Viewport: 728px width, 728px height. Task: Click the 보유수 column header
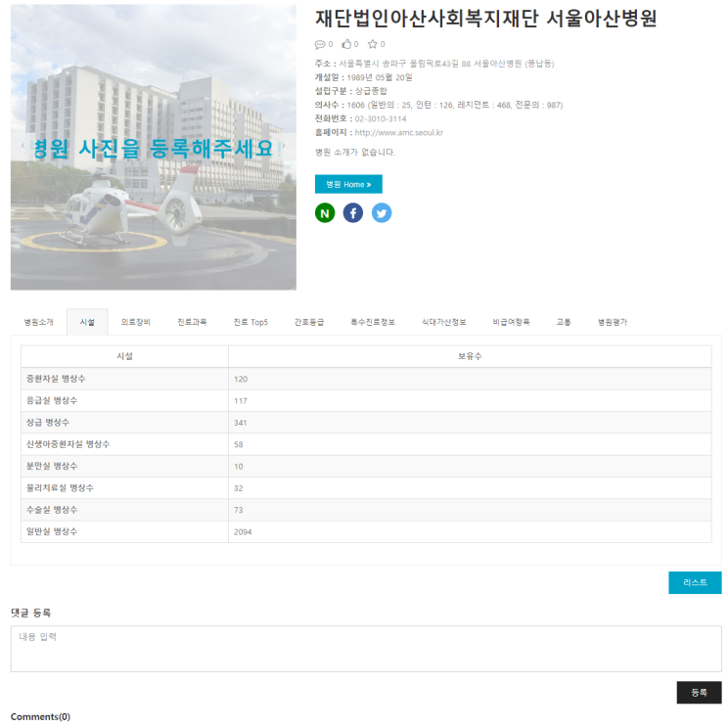[x=470, y=356]
